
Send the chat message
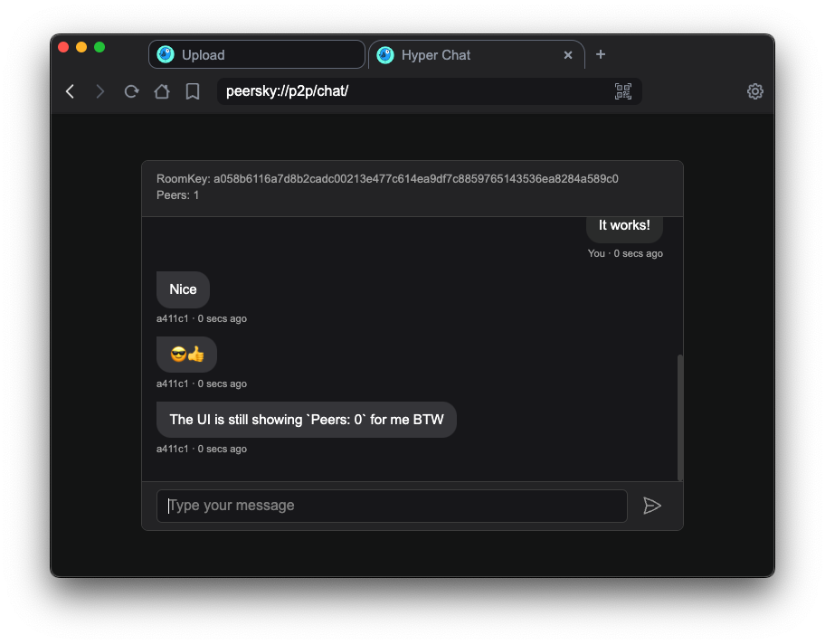pos(652,506)
